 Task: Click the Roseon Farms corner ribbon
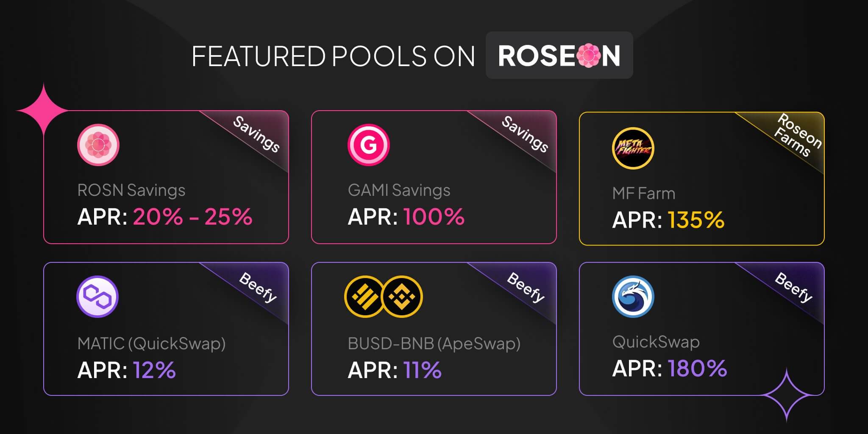(x=797, y=136)
